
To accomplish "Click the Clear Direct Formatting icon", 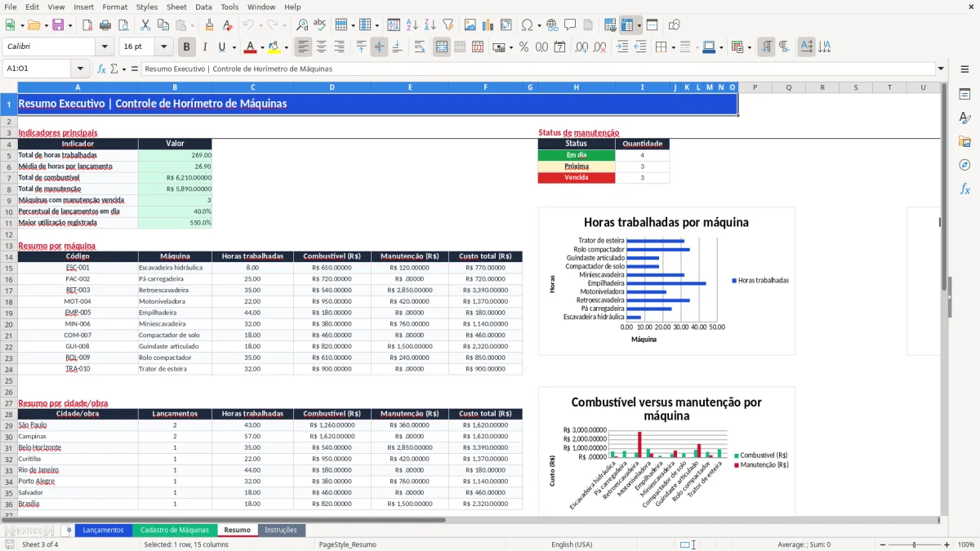I will click(227, 25).
